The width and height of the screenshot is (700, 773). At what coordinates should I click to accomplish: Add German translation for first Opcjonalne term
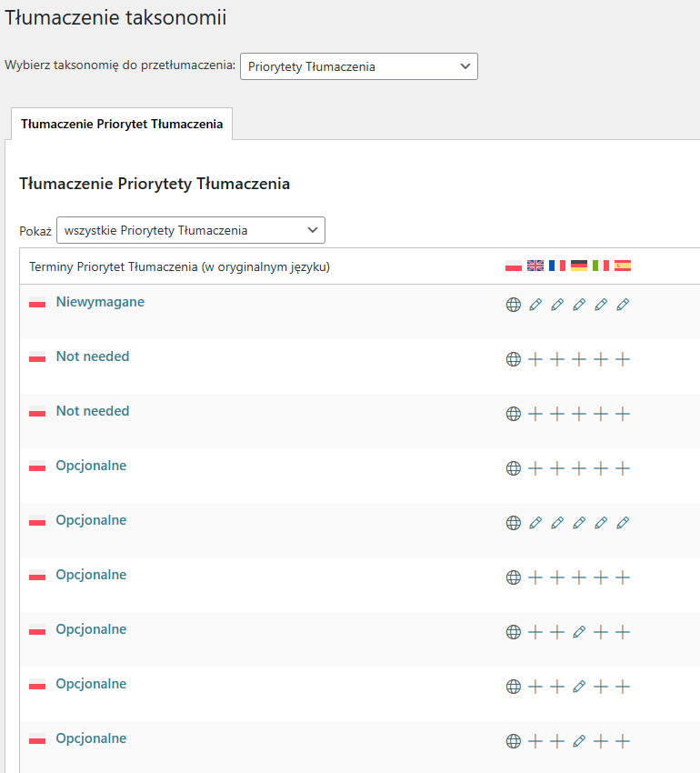pos(579,468)
